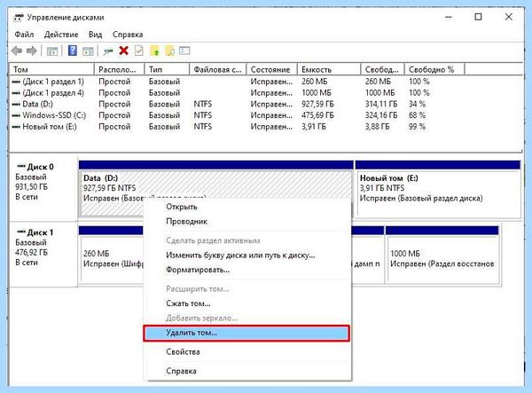Click the 927,59 ГБ capacity cell
The image size is (532, 393).
pos(317,104)
